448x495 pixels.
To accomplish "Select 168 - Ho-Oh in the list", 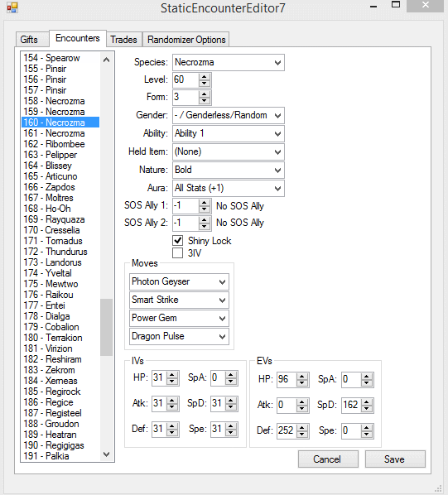I will 60,209.
